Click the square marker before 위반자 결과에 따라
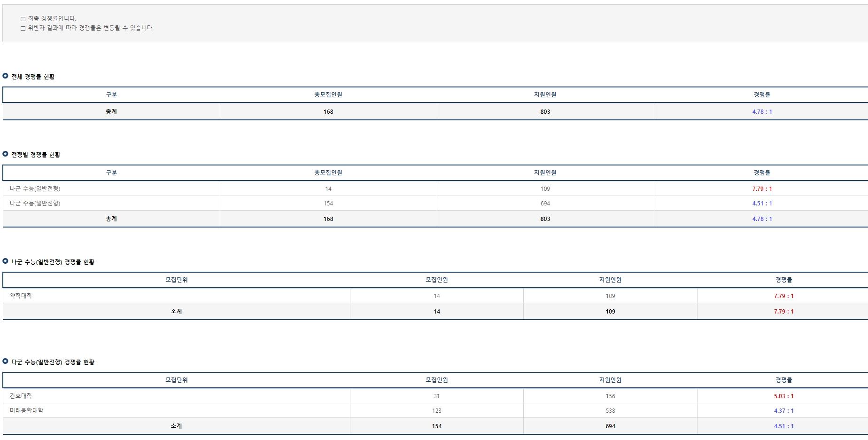This screenshot has height=440, width=868. (x=23, y=28)
